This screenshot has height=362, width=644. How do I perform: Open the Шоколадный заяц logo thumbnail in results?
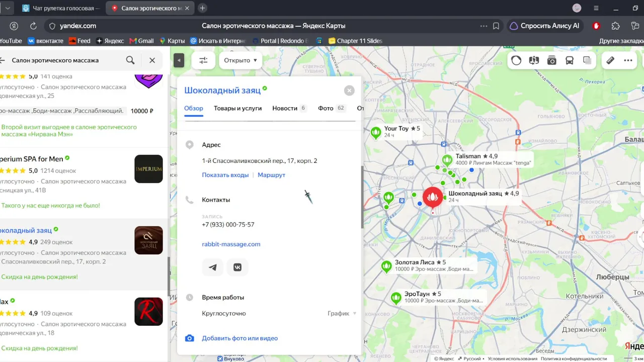[x=148, y=240]
